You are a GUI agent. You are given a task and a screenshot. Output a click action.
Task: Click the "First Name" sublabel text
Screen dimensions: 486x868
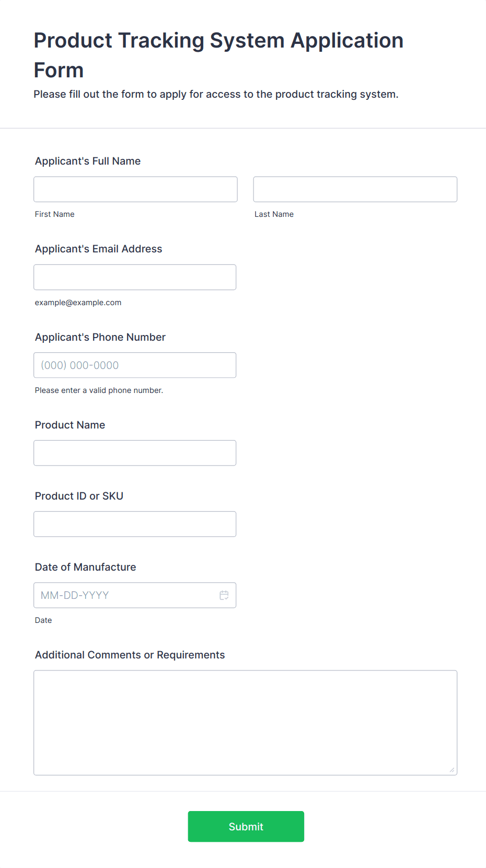[x=54, y=214]
